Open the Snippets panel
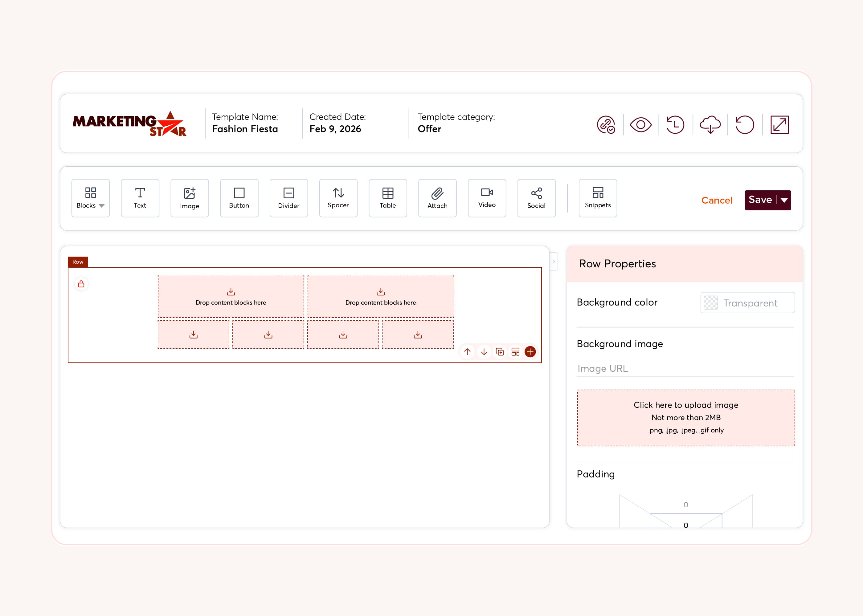This screenshot has height=616, width=863. tap(598, 198)
